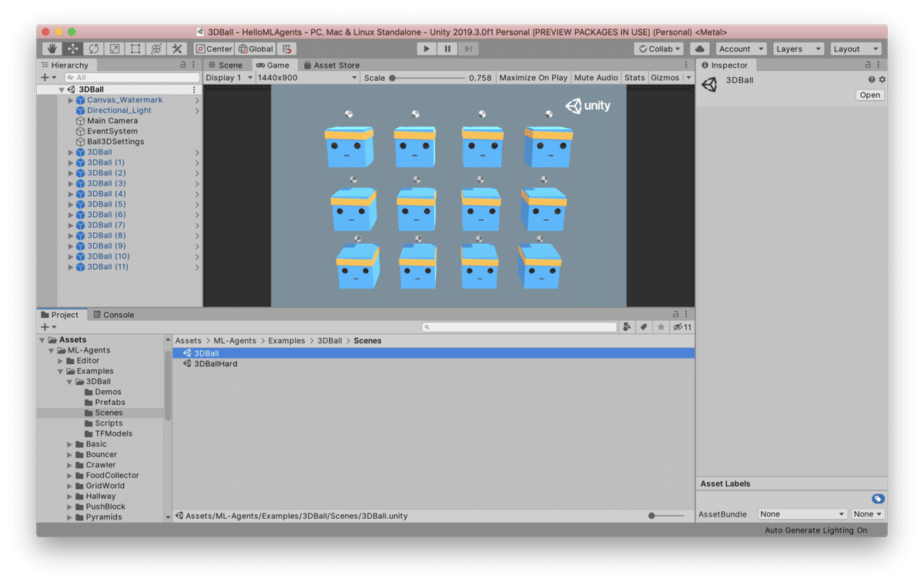
Task: Toggle grid snapping icon in toolbar
Action: point(287,48)
